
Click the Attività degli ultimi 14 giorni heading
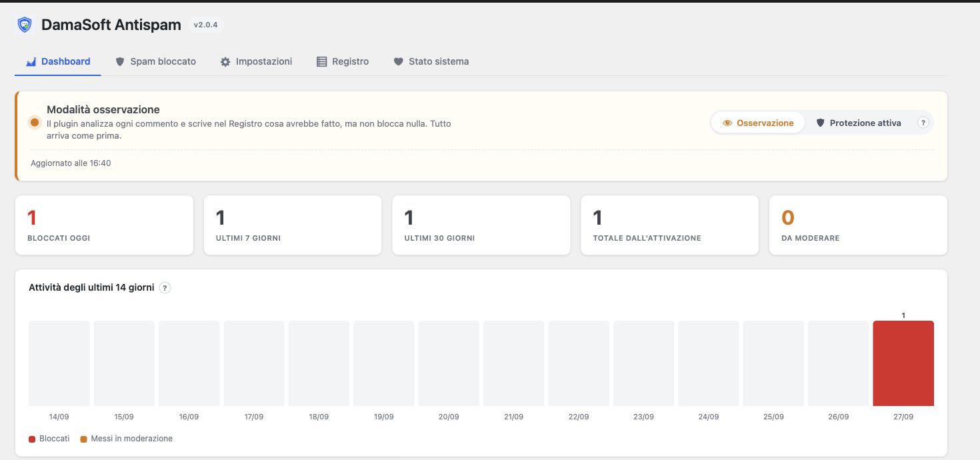pyautogui.click(x=91, y=288)
